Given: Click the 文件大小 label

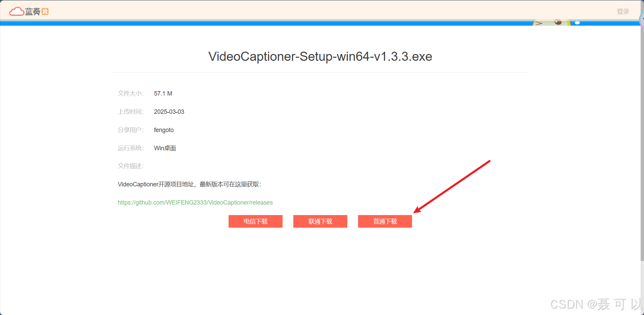Looking at the screenshot, I should click(x=131, y=94).
